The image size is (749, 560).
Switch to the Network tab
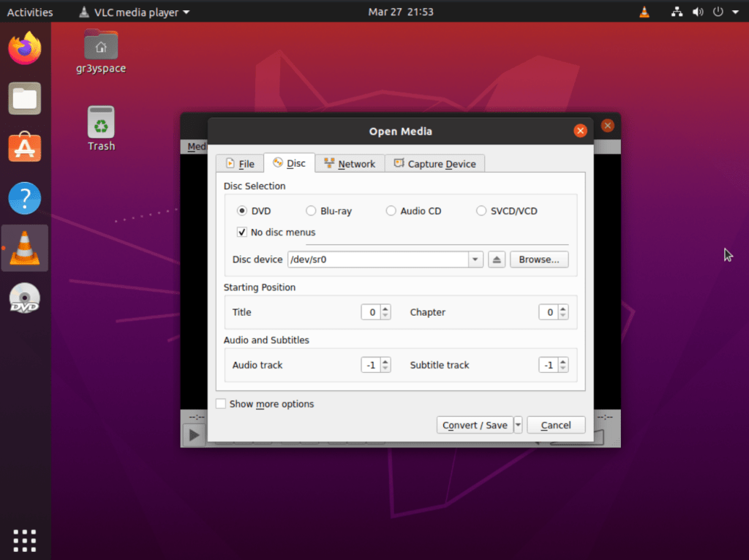click(350, 164)
